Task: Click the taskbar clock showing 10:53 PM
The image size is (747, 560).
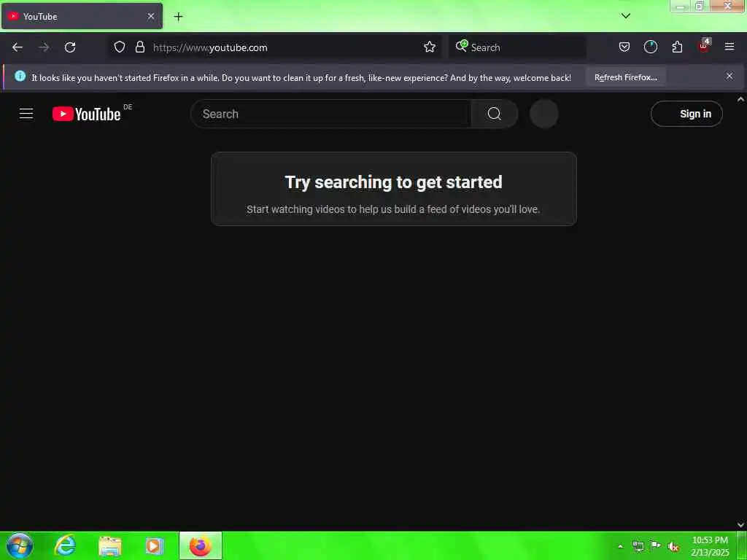Action: (710, 546)
